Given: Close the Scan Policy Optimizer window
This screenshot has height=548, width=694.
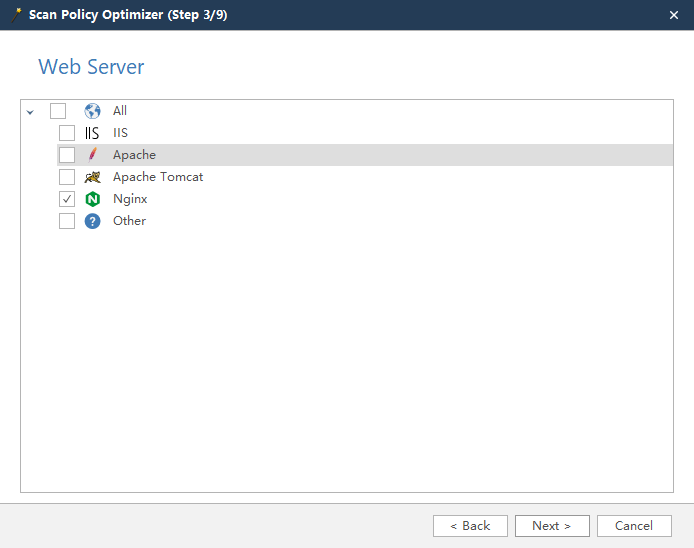Looking at the screenshot, I should coord(674,15).
